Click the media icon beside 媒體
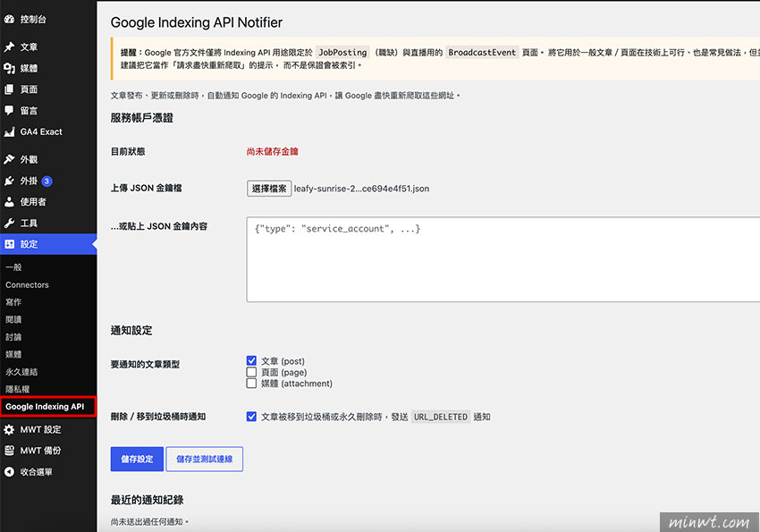This screenshot has height=532, width=760. [9, 68]
